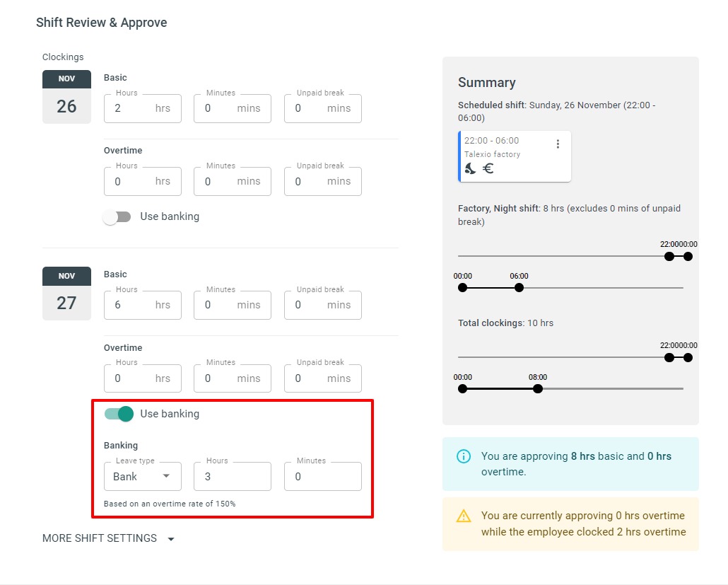728x585 pixels.
Task: Enable Use banking for Nov 26
Action: point(117,216)
